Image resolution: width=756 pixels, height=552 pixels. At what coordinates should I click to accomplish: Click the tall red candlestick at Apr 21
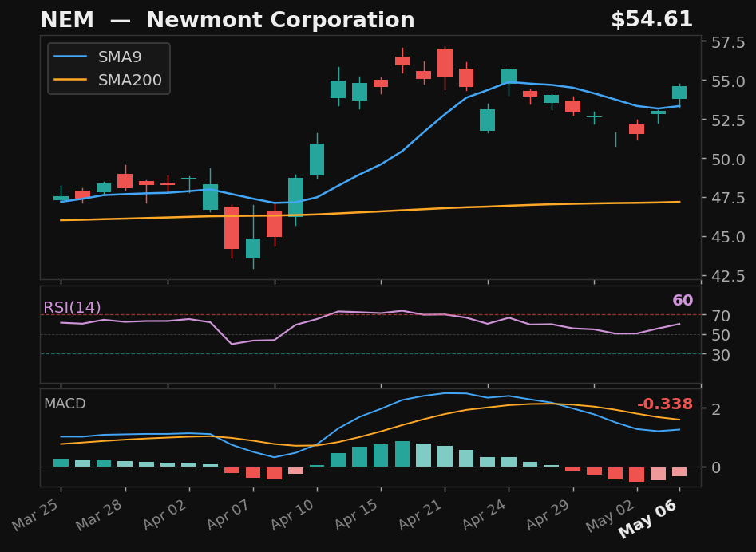(445, 62)
